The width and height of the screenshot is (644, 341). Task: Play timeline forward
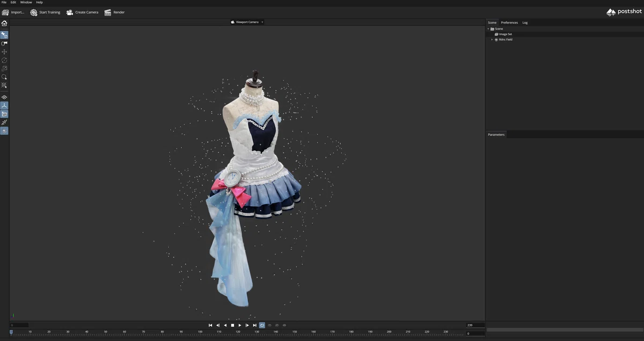click(x=240, y=325)
